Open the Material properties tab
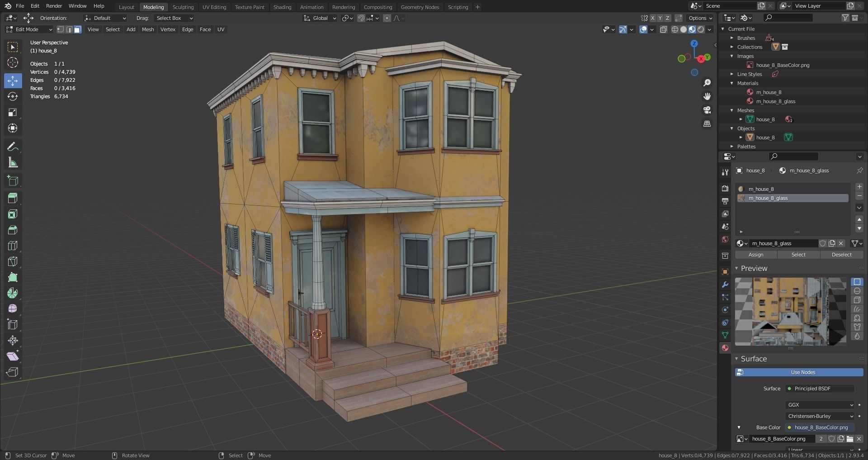This screenshot has height=460, width=868. pos(725,348)
